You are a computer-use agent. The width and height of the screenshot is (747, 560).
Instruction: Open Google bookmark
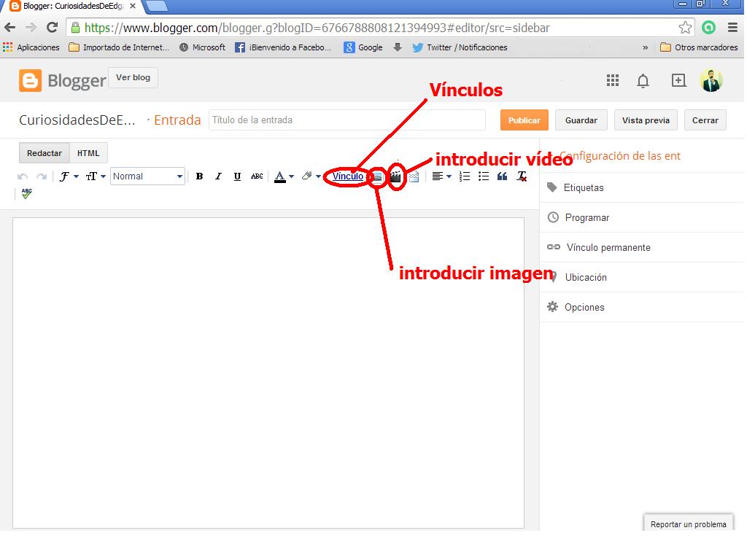pyautogui.click(x=363, y=47)
